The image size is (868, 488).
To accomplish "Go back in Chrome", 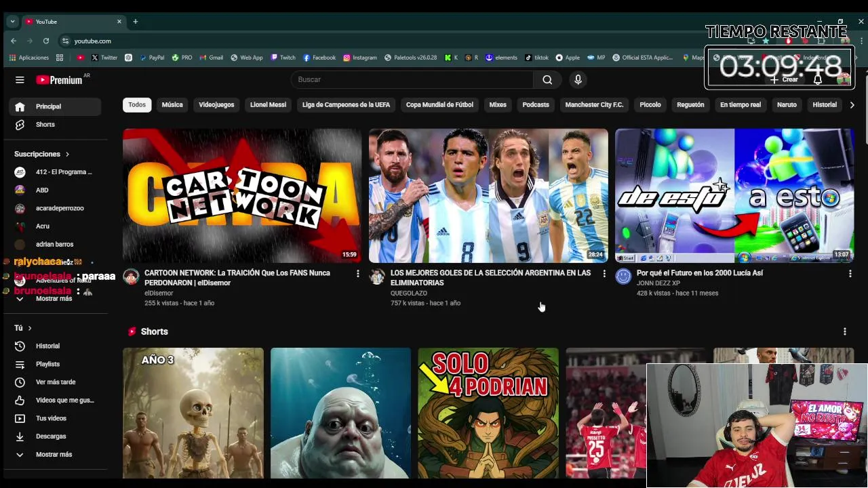I will point(14,41).
